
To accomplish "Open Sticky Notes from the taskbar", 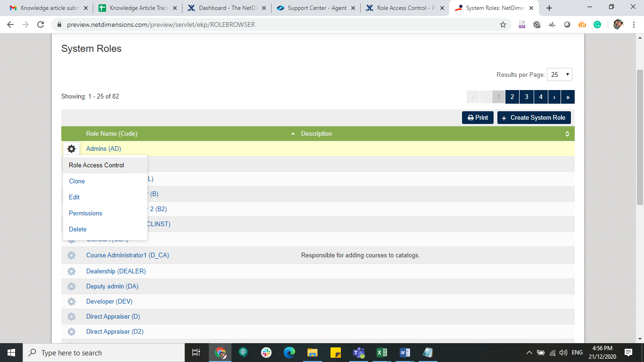I will [336, 353].
